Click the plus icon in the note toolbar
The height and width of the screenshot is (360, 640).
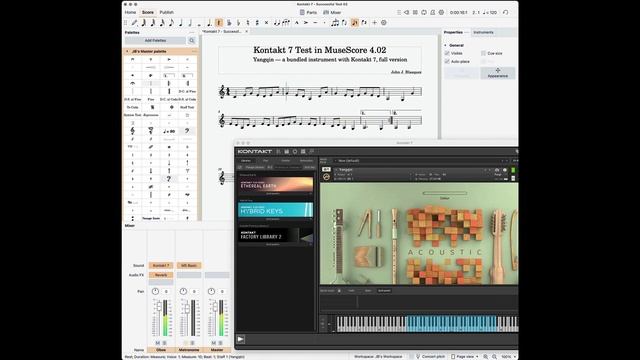[374, 23]
